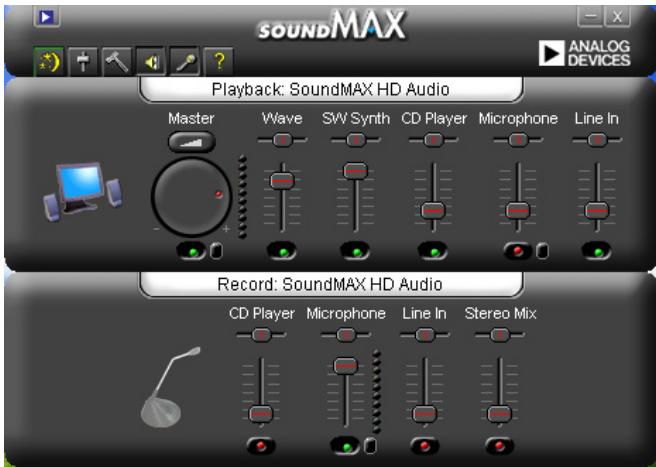
Task: Click the playback CD Player balance knob
Action: tap(433, 140)
